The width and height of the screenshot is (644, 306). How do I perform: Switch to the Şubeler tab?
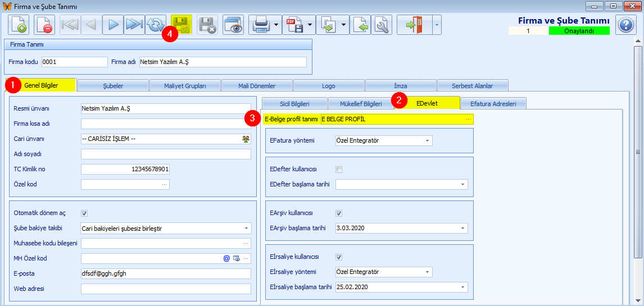tap(113, 86)
